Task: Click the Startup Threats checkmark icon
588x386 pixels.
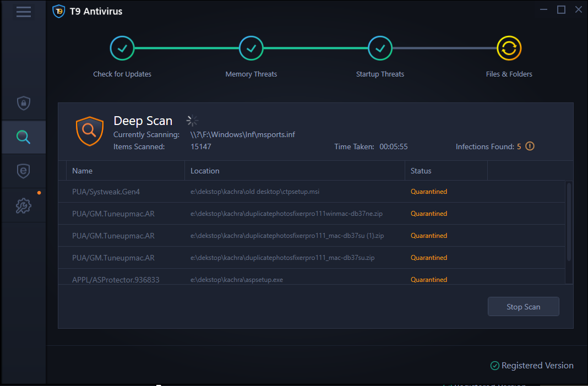Action: [380, 48]
